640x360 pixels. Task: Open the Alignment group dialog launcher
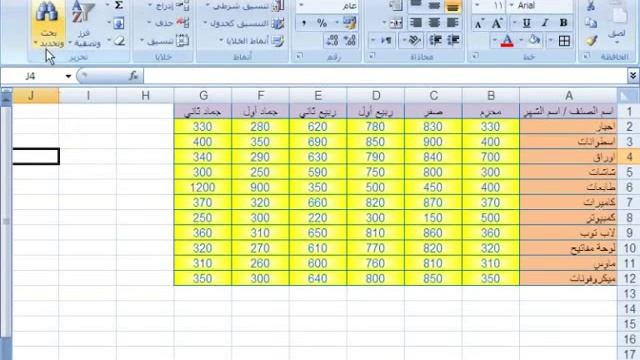(x=372, y=56)
